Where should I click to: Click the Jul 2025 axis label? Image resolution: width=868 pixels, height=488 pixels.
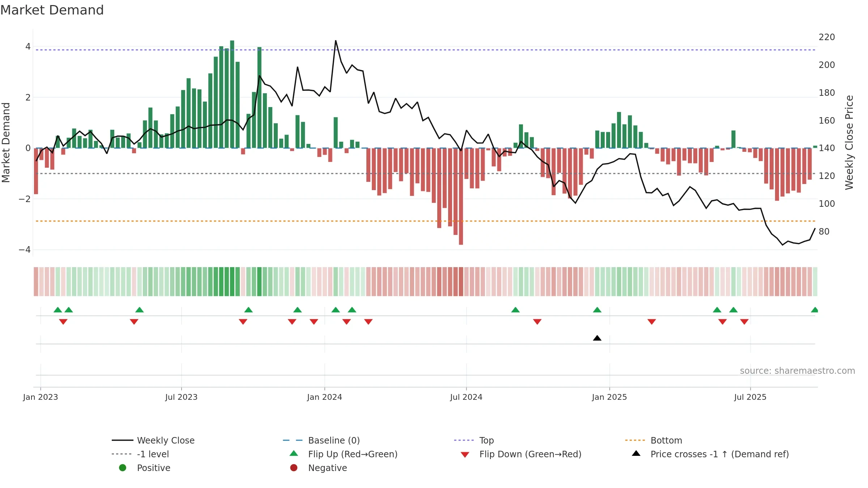pos(750,397)
